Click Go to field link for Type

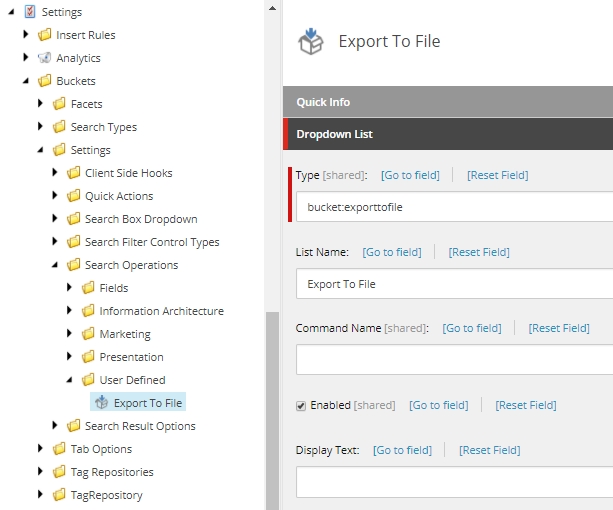click(410, 175)
